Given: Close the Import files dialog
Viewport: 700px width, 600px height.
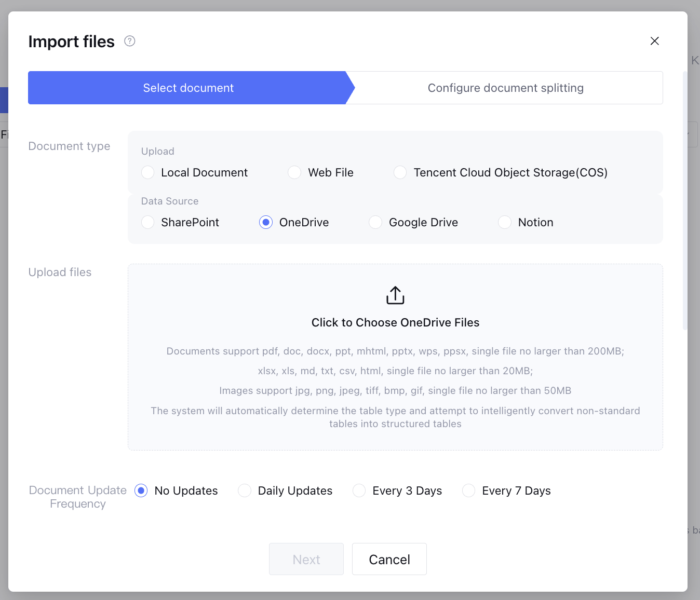Looking at the screenshot, I should 654,41.
